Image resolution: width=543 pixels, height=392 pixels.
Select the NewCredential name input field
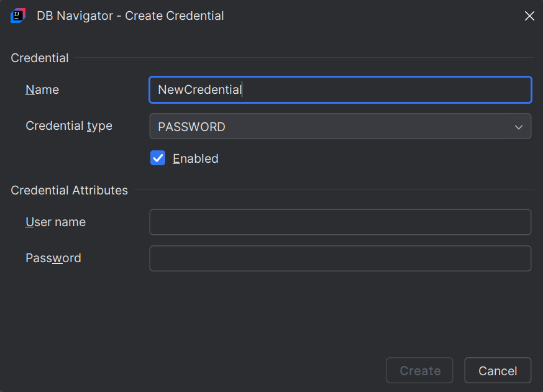pyautogui.click(x=340, y=89)
